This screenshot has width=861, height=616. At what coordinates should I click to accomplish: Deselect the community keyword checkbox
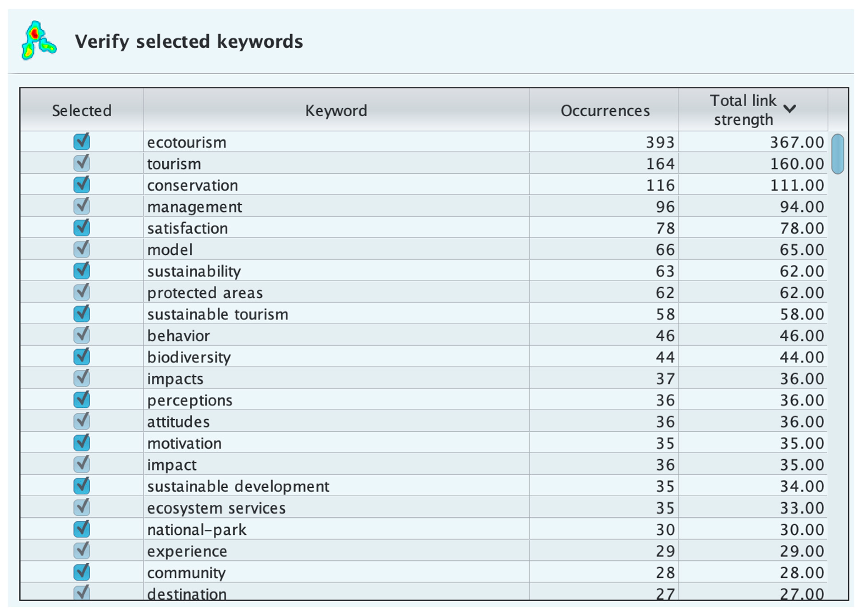(82, 572)
